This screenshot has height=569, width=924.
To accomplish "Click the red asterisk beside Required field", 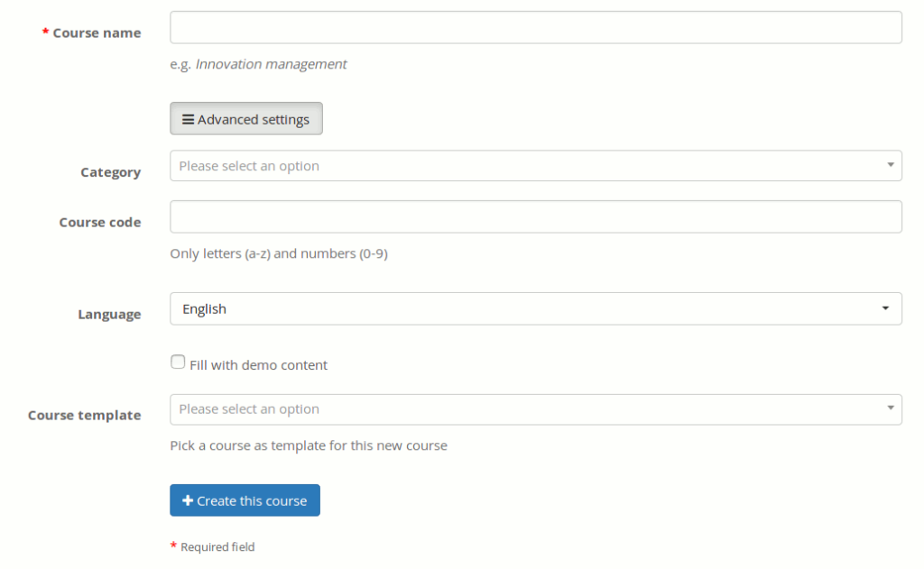I will click(174, 546).
